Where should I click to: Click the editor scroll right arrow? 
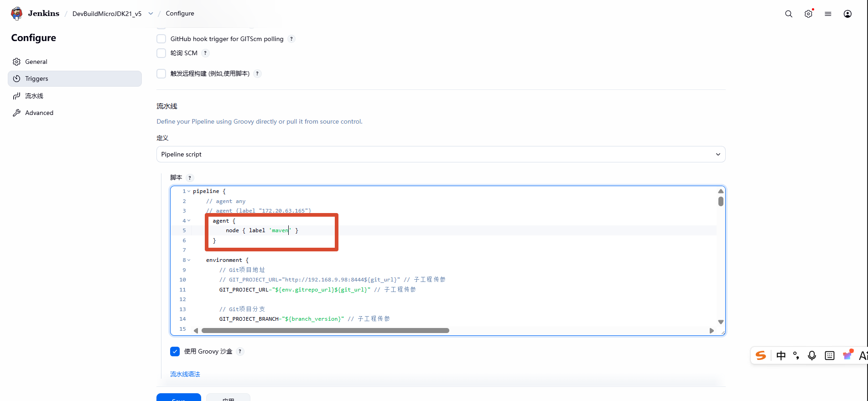(712, 331)
